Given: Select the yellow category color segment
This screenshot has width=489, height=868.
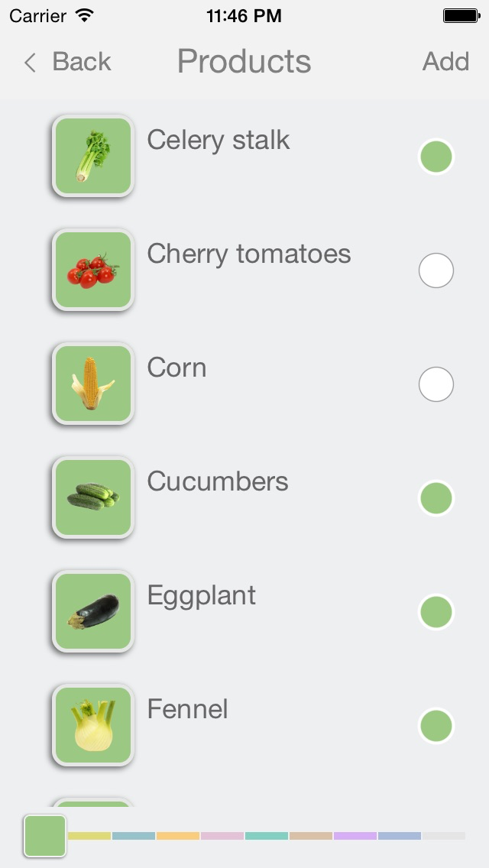Looking at the screenshot, I should pos(89,836).
